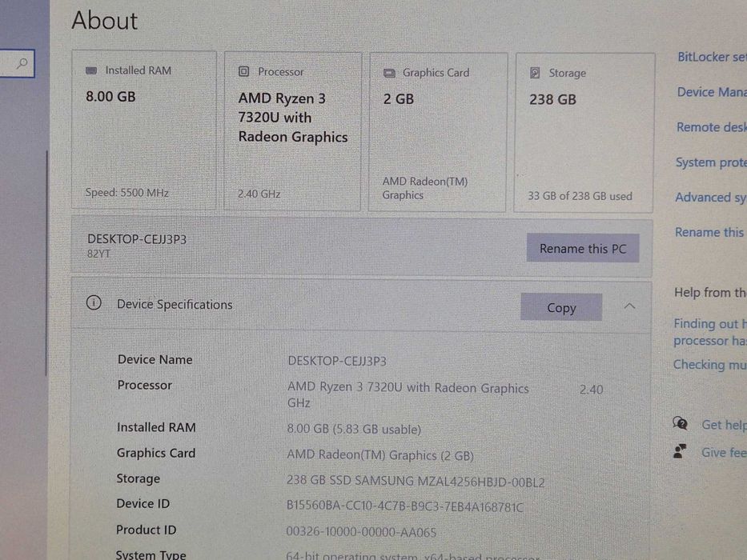Open System protection link
Viewport: 747px width, 560px height.
[x=711, y=162]
